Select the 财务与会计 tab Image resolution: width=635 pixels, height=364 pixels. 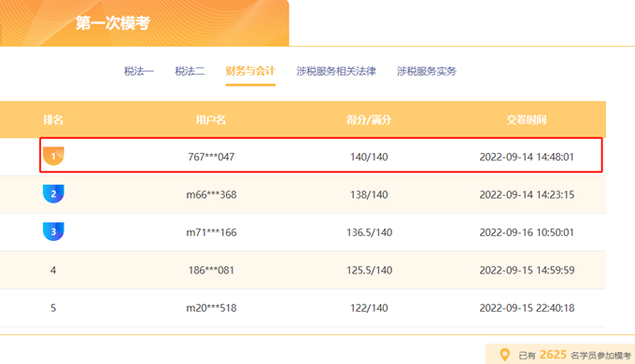[x=250, y=71]
